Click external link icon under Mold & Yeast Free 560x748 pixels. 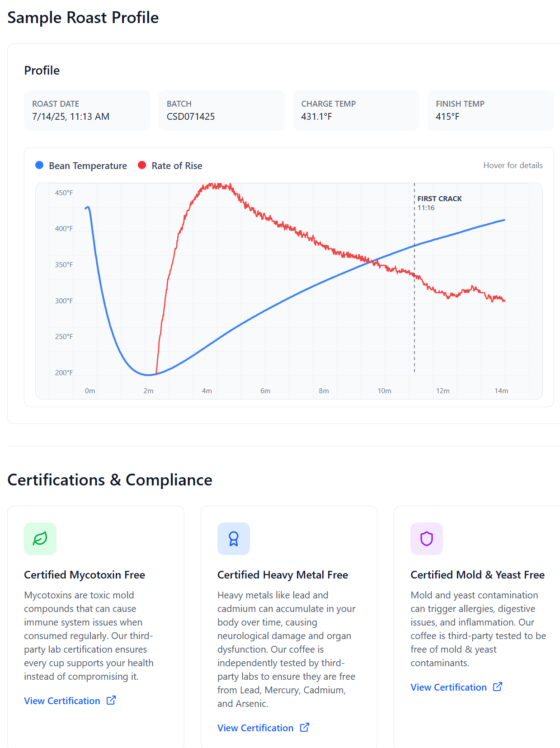(x=498, y=687)
